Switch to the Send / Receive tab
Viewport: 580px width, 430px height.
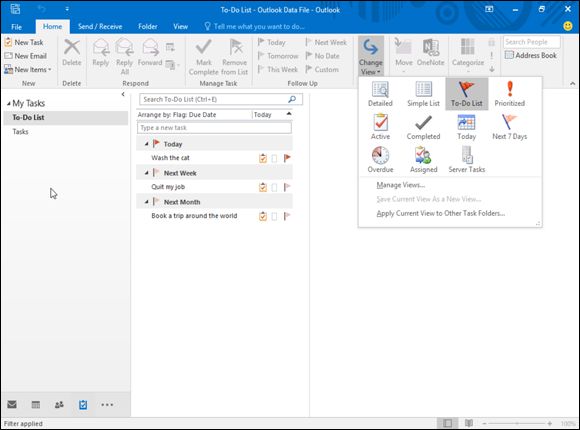tap(100, 26)
